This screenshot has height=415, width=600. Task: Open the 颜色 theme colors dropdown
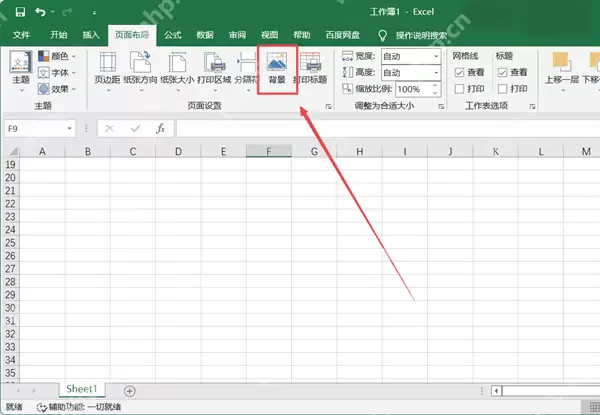tap(57, 56)
